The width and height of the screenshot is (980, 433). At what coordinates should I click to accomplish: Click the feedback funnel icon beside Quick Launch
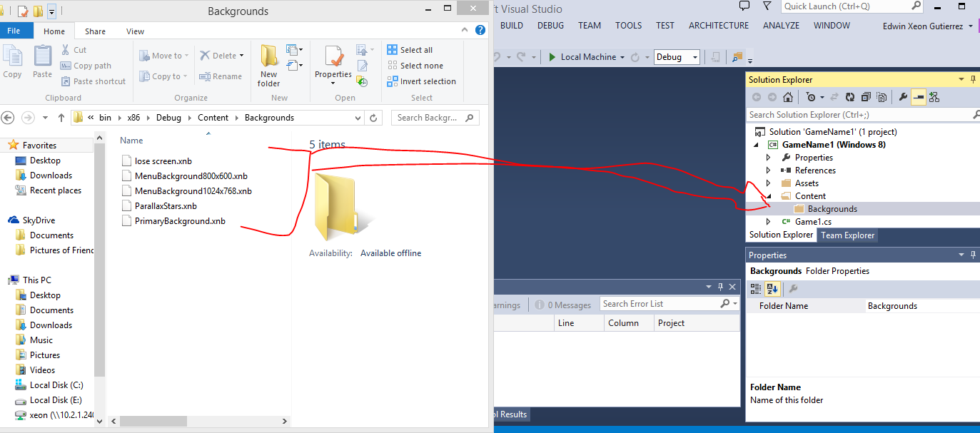coord(767,6)
